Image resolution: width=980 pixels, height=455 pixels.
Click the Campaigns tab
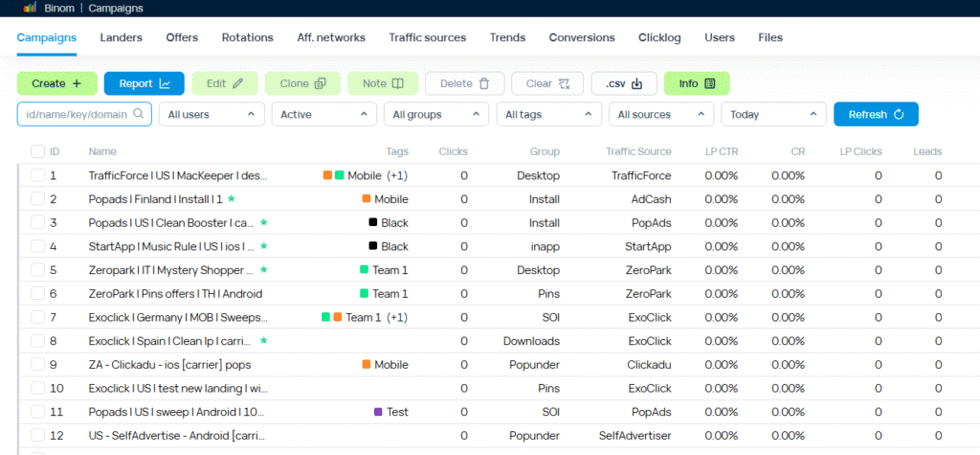coord(47,37)
